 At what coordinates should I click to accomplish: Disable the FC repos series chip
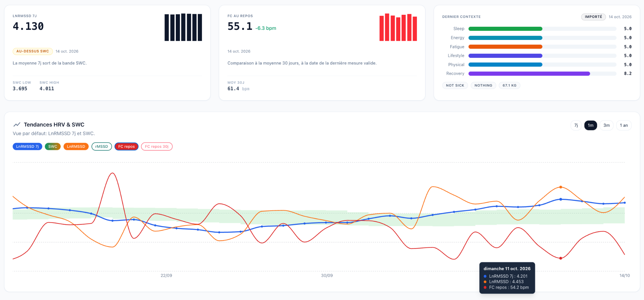click(126, 147)
